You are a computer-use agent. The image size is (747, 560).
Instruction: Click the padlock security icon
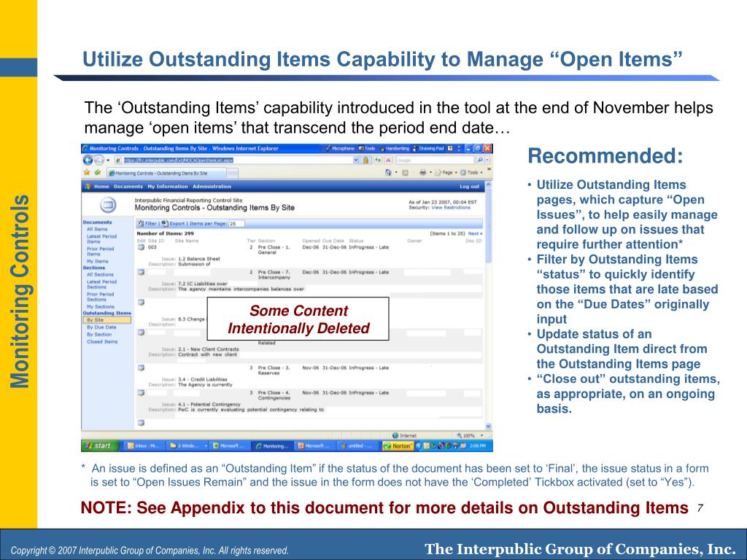[365, 160]
